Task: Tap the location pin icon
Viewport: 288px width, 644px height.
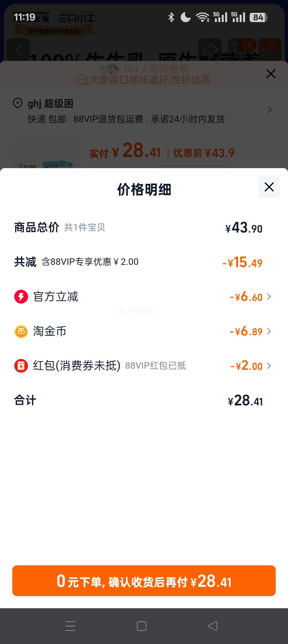Action: tap(17, 103)
